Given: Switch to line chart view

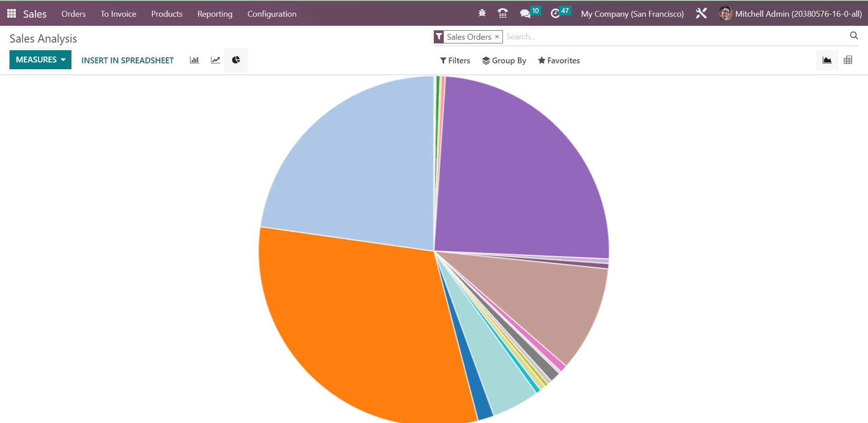Looking at the screenshot, I should pyautogui.click(x=215, y=60).
